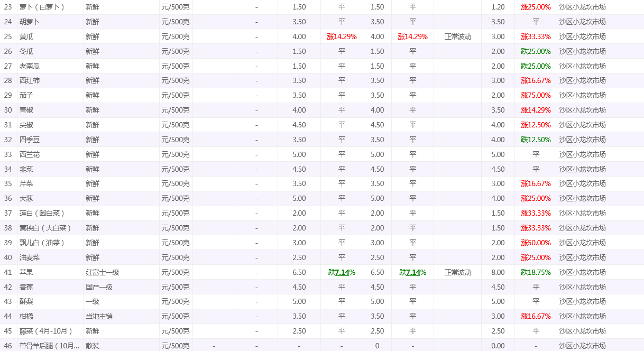
Task: Select the 四季豆 product cell
Action: click(x=30, y=140)
